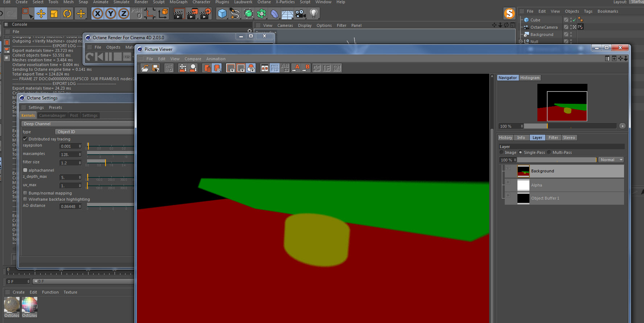The height and width of the screenshot is (323, 644).
Task: Open Animation menu in Picture Viewer
Action: coord(216,59)
